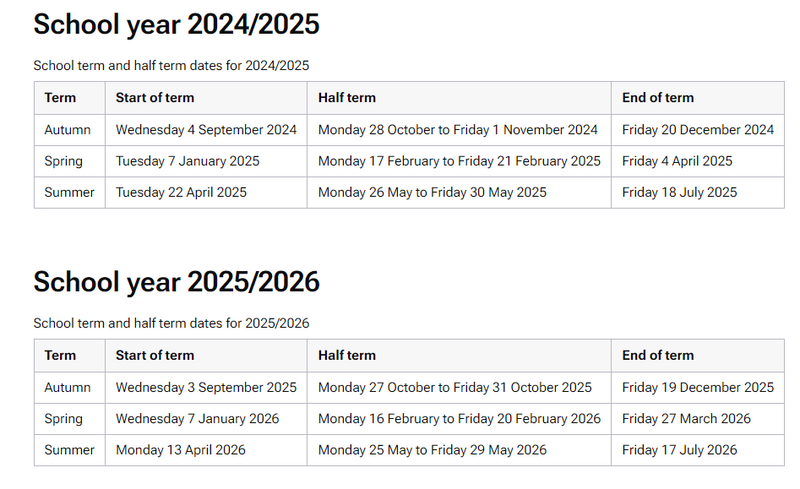Screen dimensions: 800x489
Task: Click the Friday 27 March 2026 cell
Action: tap(686, 419)
